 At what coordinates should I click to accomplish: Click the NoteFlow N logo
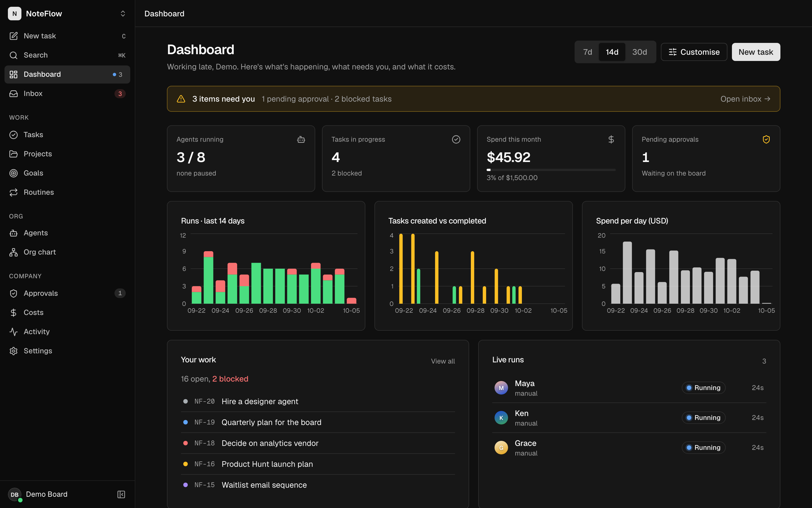pyautogui.click(x=14, y=14)
